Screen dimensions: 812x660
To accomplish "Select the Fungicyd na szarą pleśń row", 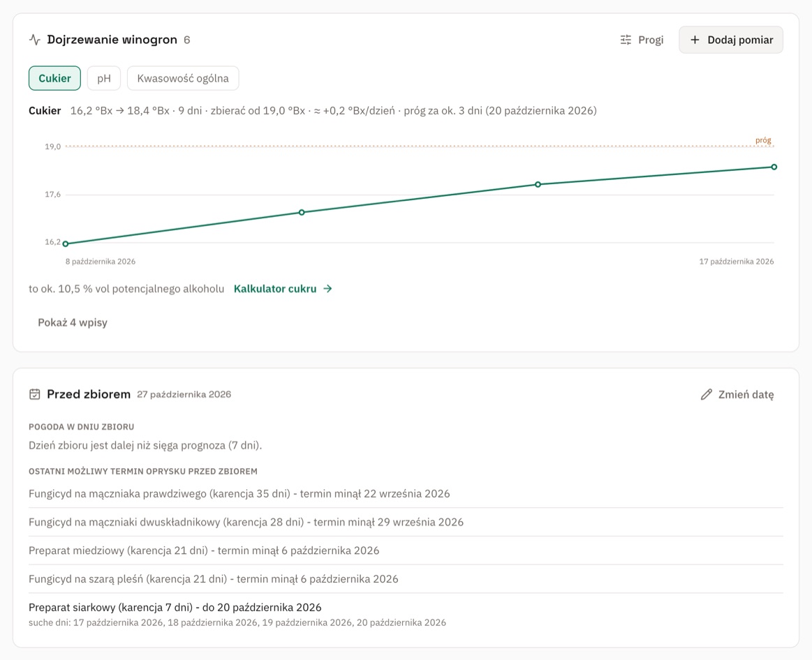I will (x=406, y=579).
